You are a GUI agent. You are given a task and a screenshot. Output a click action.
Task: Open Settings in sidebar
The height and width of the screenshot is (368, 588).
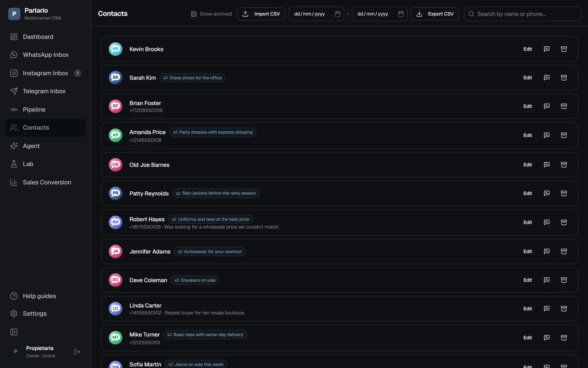tap(45, 314)
